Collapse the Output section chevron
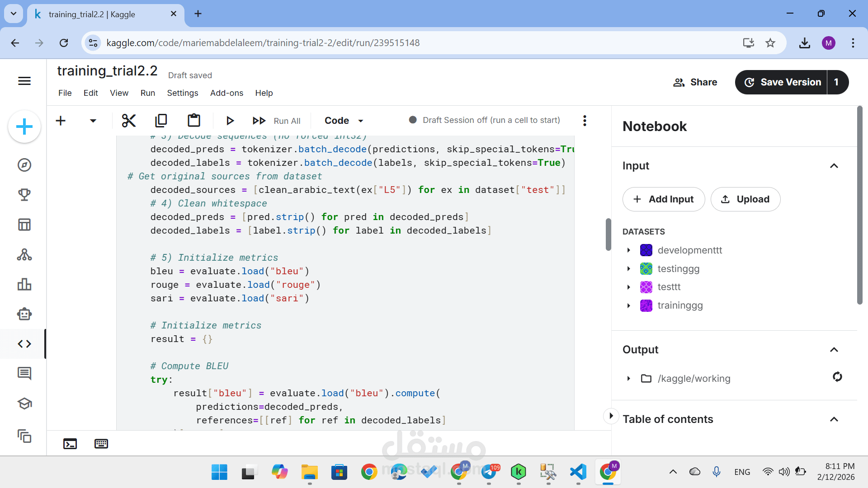Viewport: 868px width, 488px height. click(834, 350)
